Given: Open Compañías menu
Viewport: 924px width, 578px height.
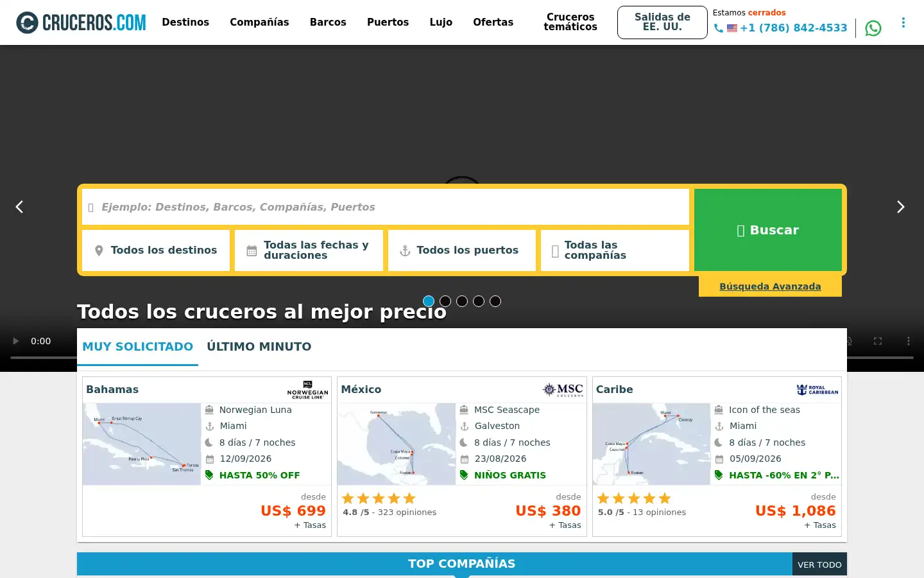Looking at the screenshot, I should click(259, 22).
